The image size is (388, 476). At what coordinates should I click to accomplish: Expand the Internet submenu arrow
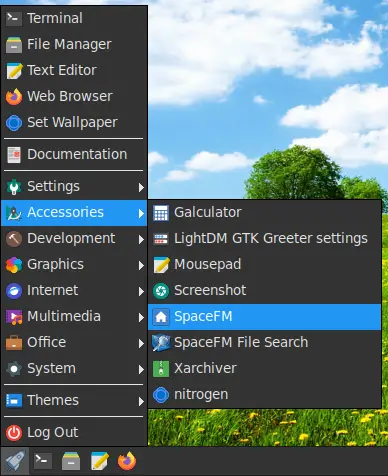coord(141,291)
